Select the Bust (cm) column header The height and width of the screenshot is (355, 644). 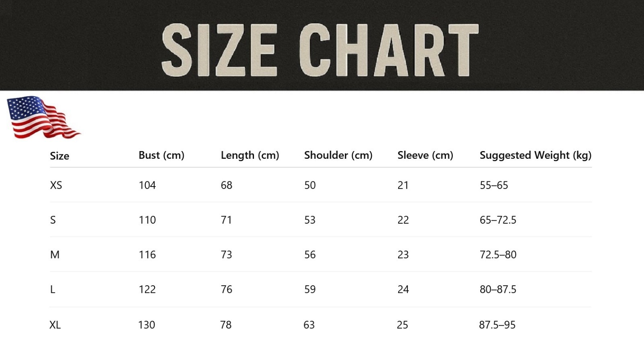(161, 156)
